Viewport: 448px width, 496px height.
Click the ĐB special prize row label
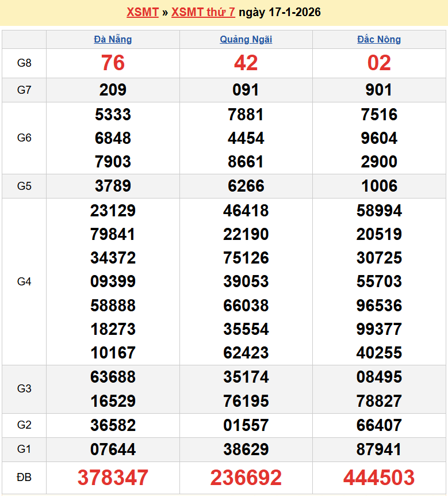click(24, 478)
